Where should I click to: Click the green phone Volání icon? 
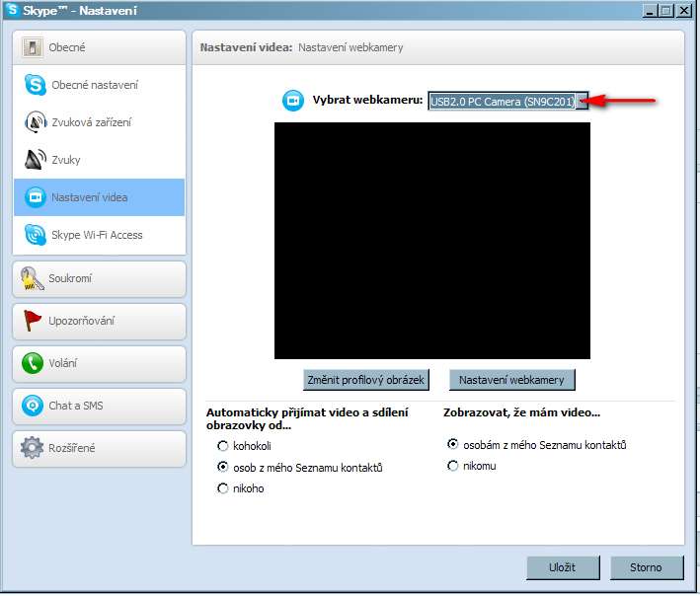(x=33, y=364)
